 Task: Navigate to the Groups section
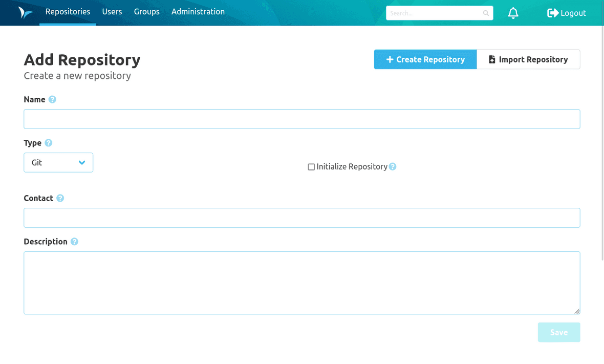(147, 11)
